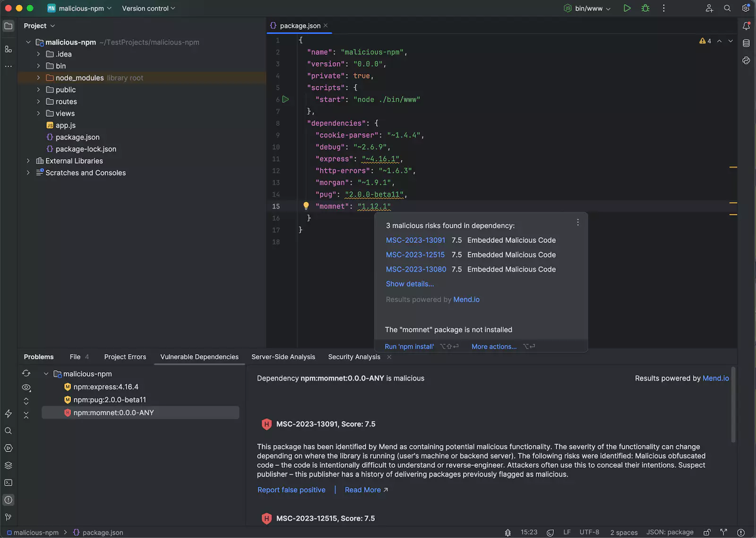This screenshot has width=756, height=538.
Task: Click the Report false positive link
Action: [291, 490]
